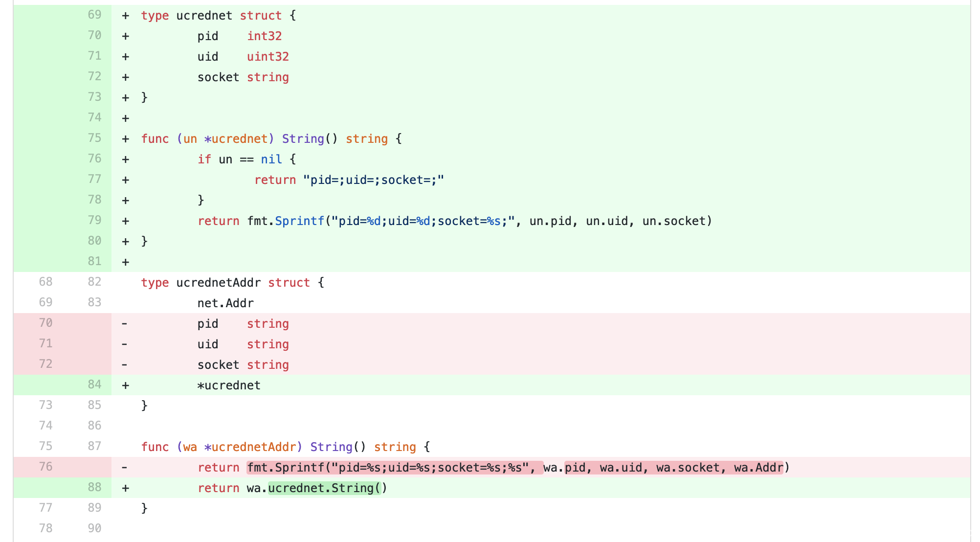Click the deleted 'wa.Addr' argument on line 76
This screenshot has width=980, height=542.
point(758,468)
